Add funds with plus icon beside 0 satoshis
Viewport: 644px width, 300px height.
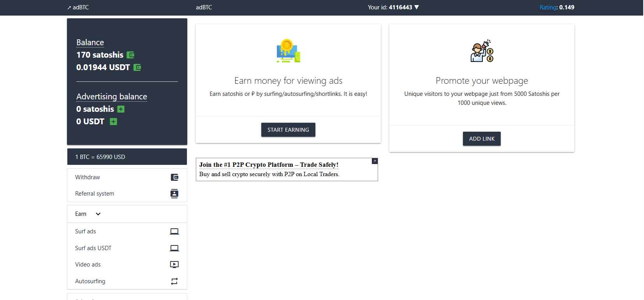coord(121,109)
